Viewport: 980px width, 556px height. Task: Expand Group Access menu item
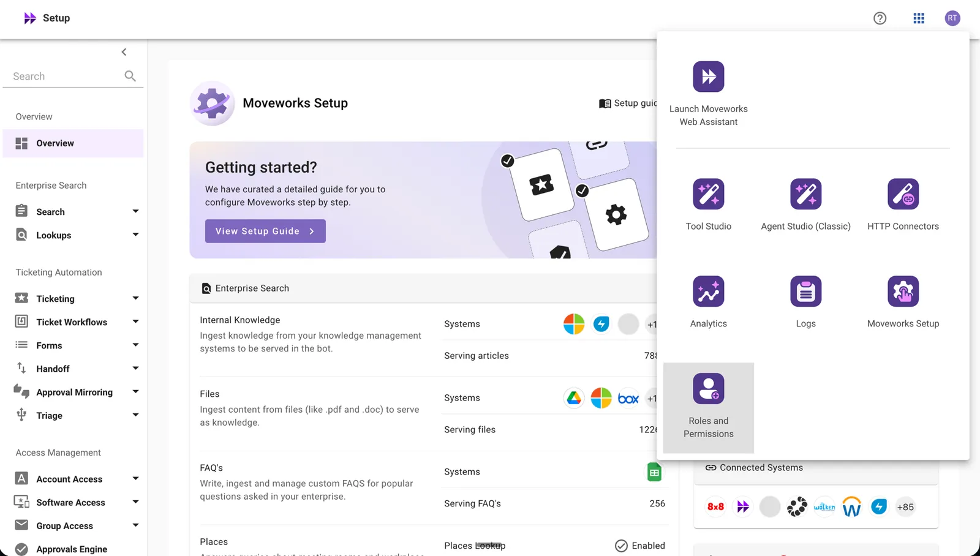click(x=136, y=525)
